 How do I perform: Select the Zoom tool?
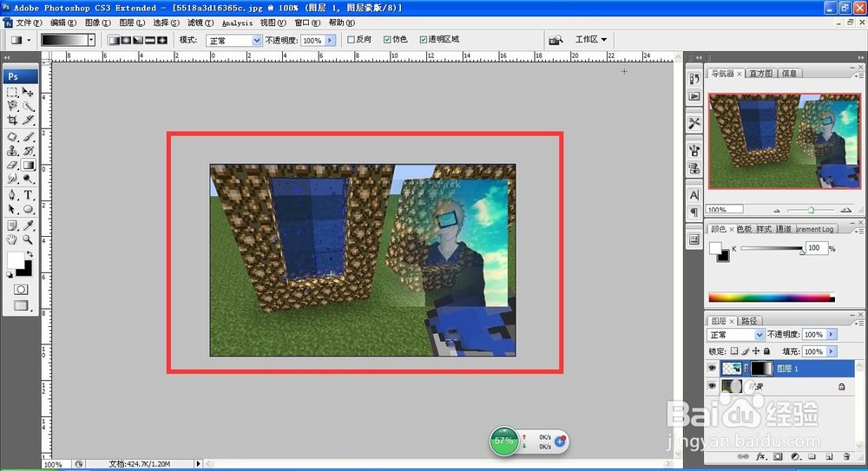pyautogui.click(x=29, y=239)
